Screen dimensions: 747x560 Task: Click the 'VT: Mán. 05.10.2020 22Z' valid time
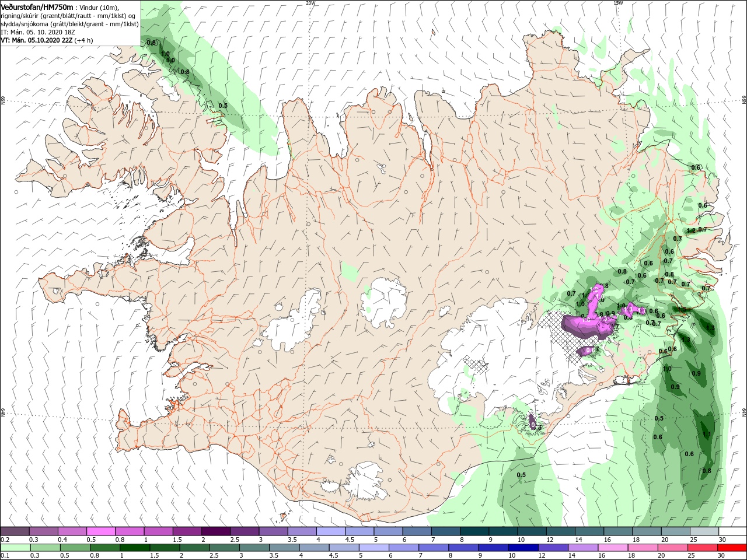37,40
